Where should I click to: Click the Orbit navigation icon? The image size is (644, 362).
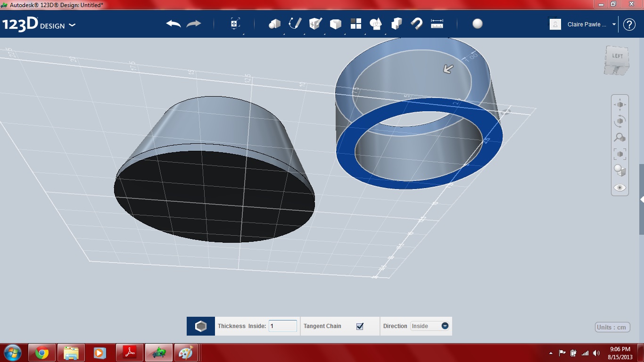[620, 121]
